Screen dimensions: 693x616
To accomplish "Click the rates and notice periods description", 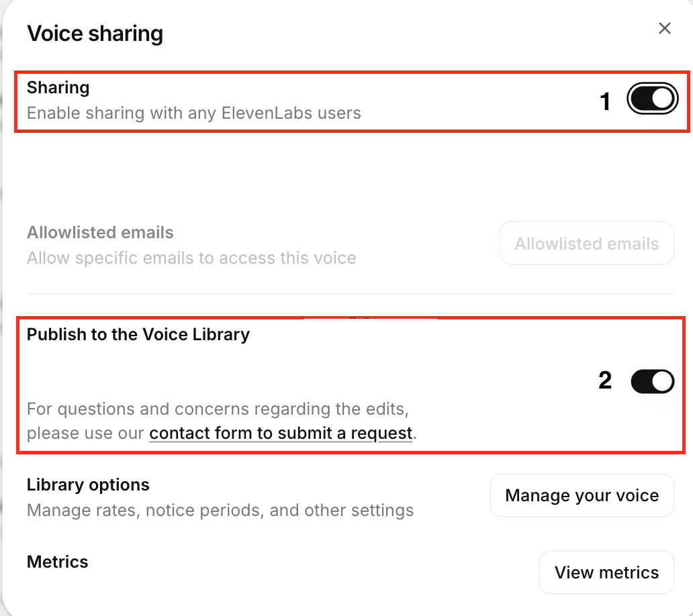I will [x=220, y=510].
